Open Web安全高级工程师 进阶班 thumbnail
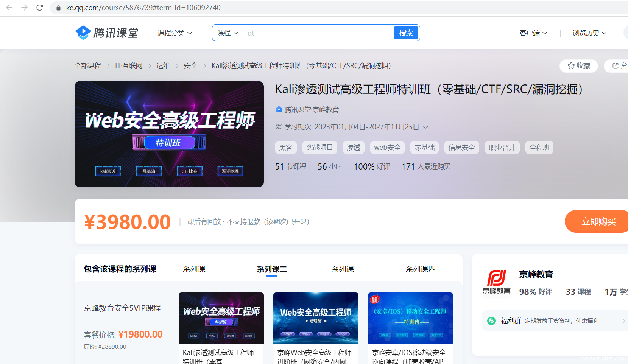The width and height of the screenshot is (628, 364). (316, 318)
